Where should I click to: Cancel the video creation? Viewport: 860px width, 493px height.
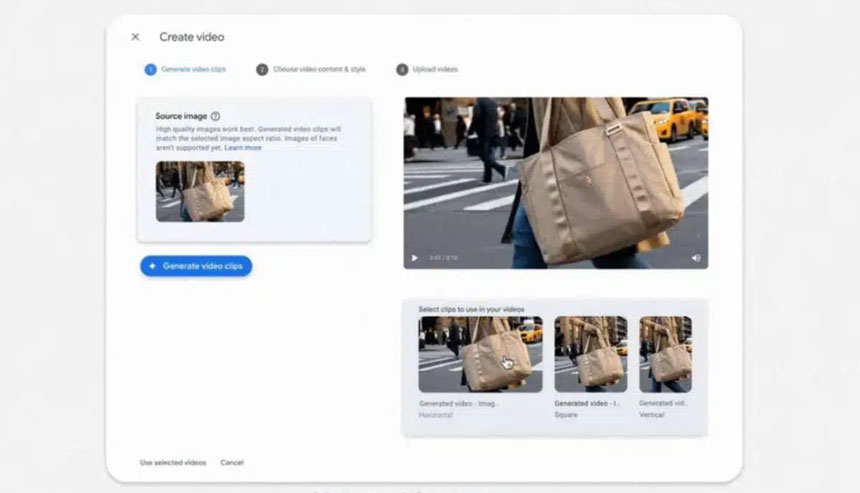click(x=232, y=463)
